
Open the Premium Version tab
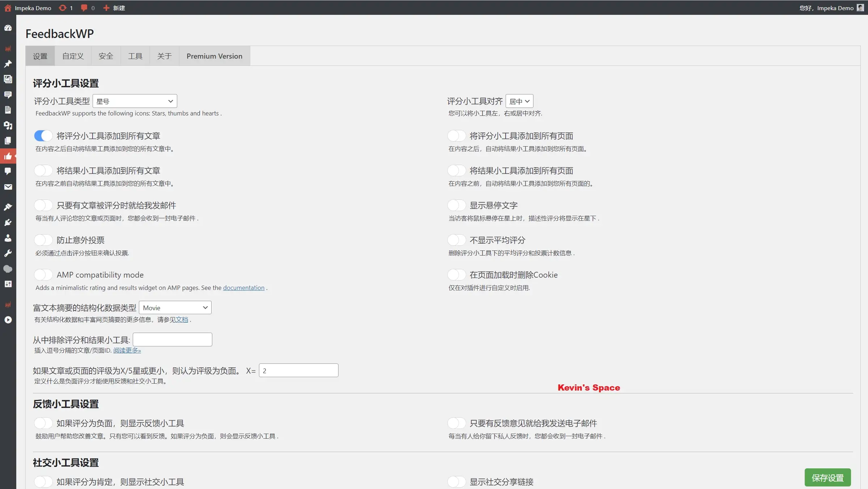[x=214, y=56]
